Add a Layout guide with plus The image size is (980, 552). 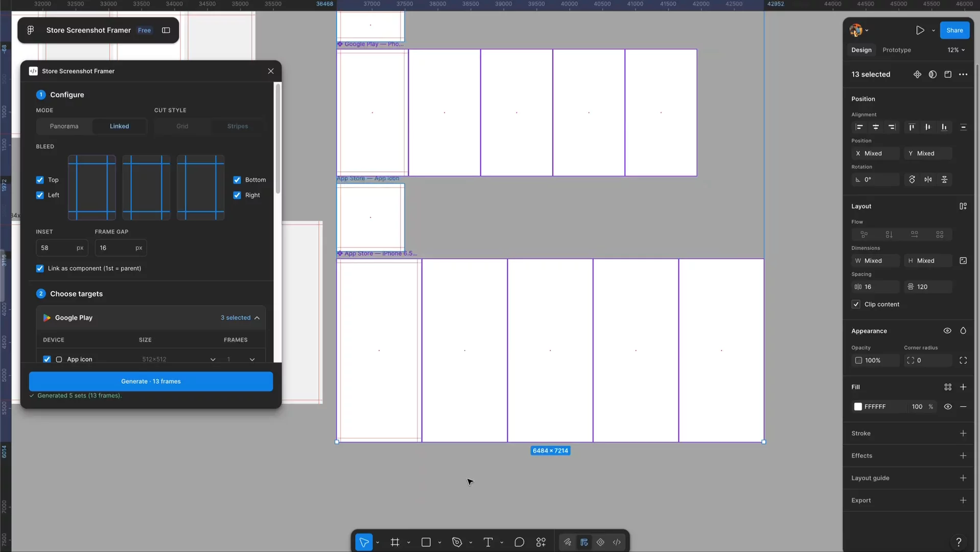pos(963,478)
